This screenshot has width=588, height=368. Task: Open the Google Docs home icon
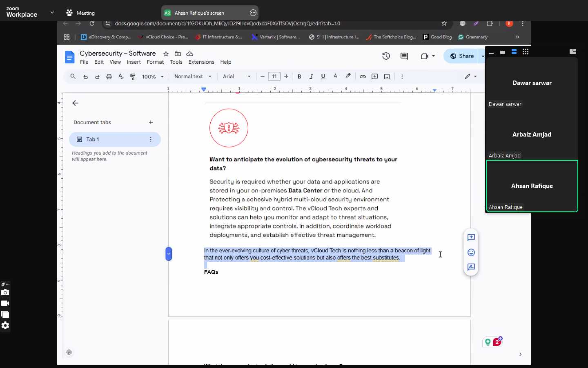pyautogui.click(x=70, y=57)
